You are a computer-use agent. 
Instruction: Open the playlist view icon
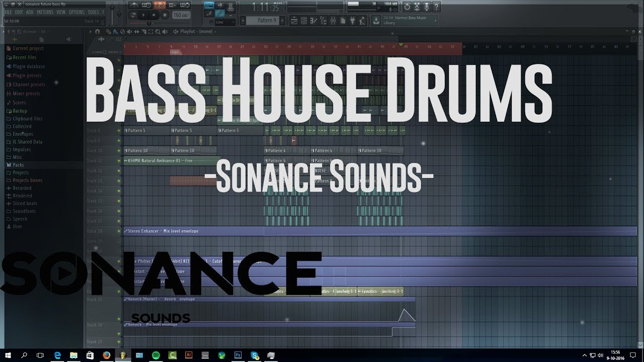coord(294,21)
